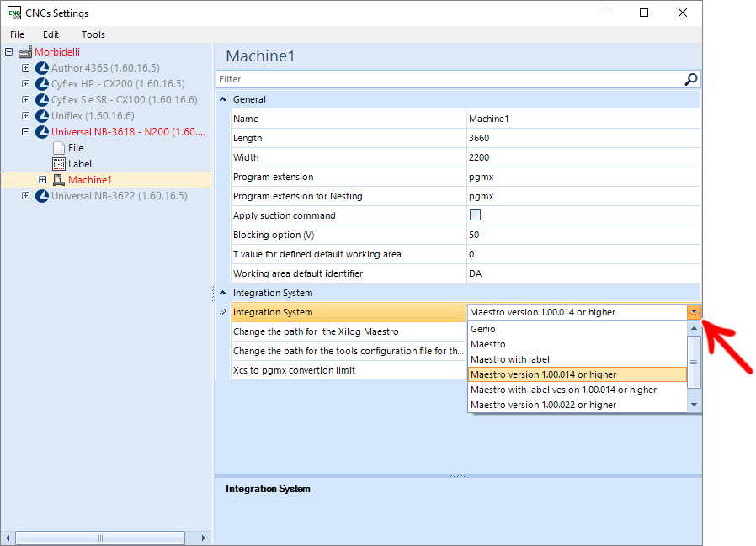Click the Filter magnifying glass icon
The height and width of the screenshot is (546, 756).
691,80
